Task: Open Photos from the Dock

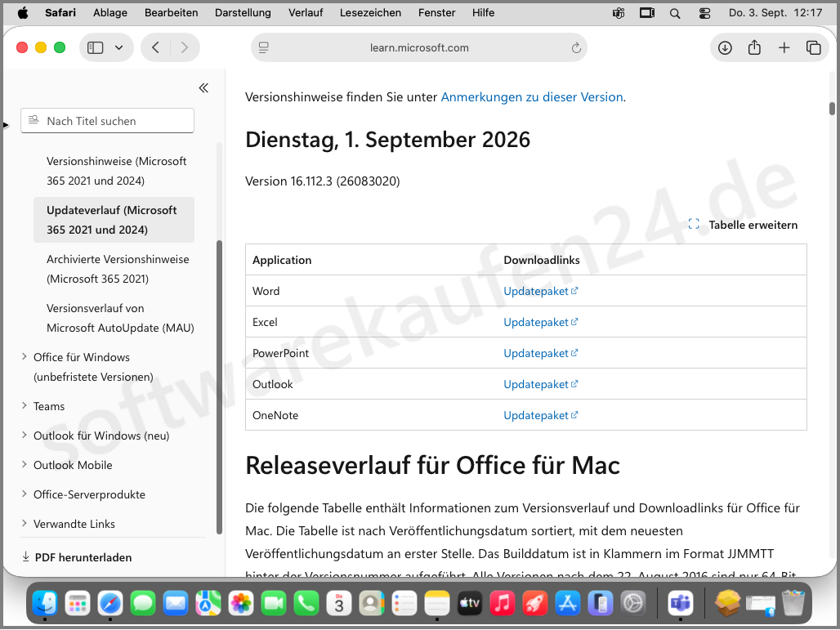Action: pyautogui.click(x=241, y=604)
